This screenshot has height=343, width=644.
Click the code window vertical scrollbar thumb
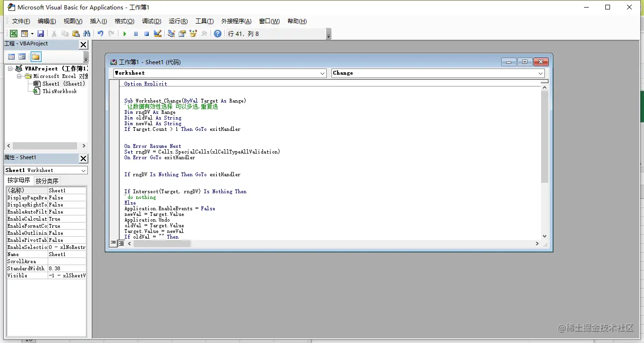tap(544, 137)
